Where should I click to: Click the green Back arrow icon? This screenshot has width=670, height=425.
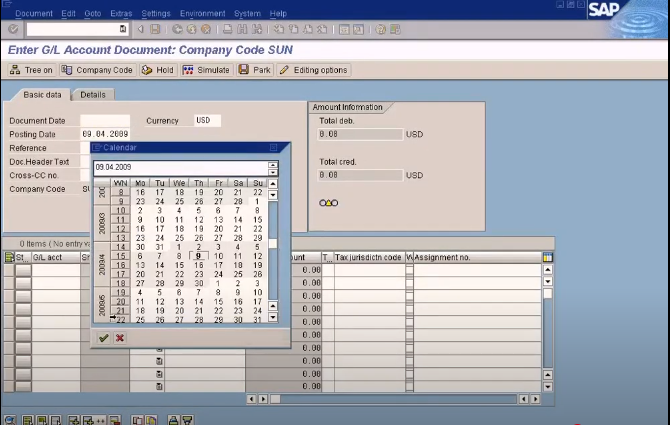[177, 29]
